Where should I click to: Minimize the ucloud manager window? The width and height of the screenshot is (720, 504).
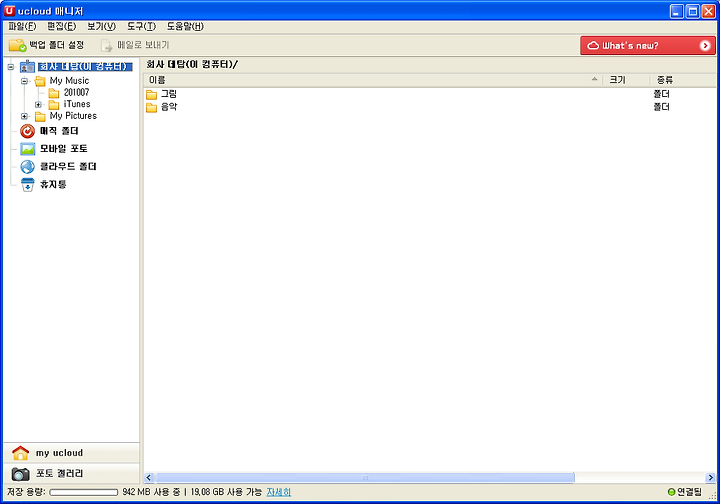click(x=676, y=11)
